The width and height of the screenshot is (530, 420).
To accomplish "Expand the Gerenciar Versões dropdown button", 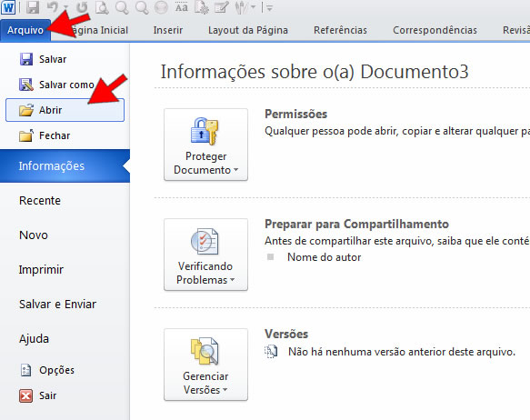I will coord(205,365).
